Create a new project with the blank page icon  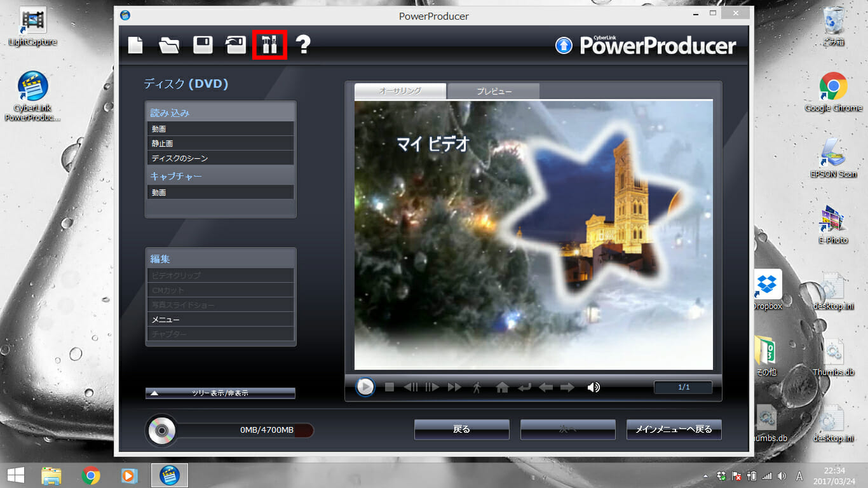pyautogui.click(x=135, y=45)
